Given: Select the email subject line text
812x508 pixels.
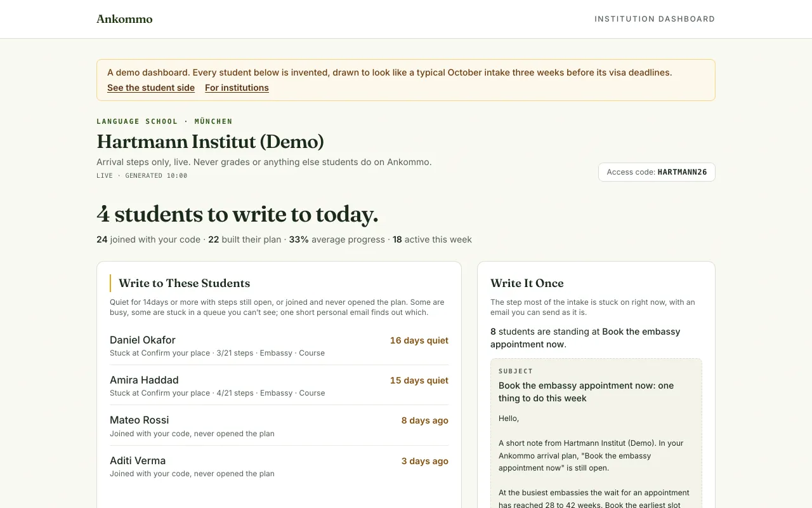Looking at the screenshot, I should [x=586, y=392].
